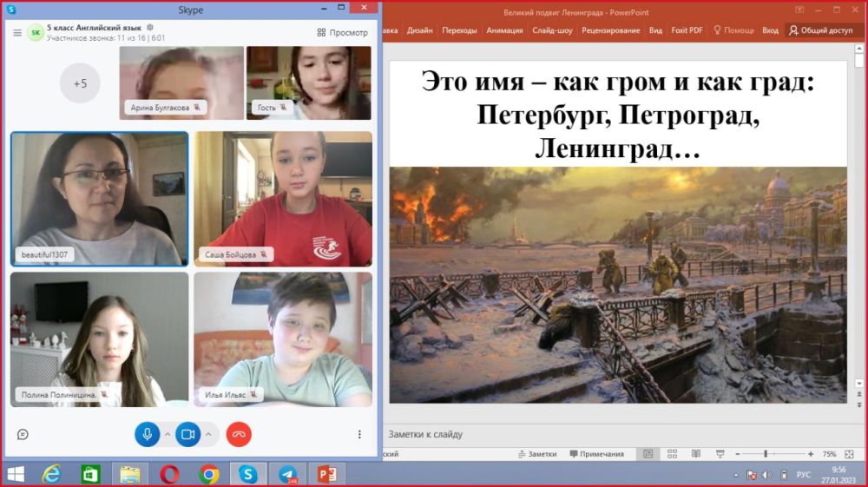Select Саша Бойцова video tile
The height and width of the screenshot is (487, 868).
[x=283, y=200]
